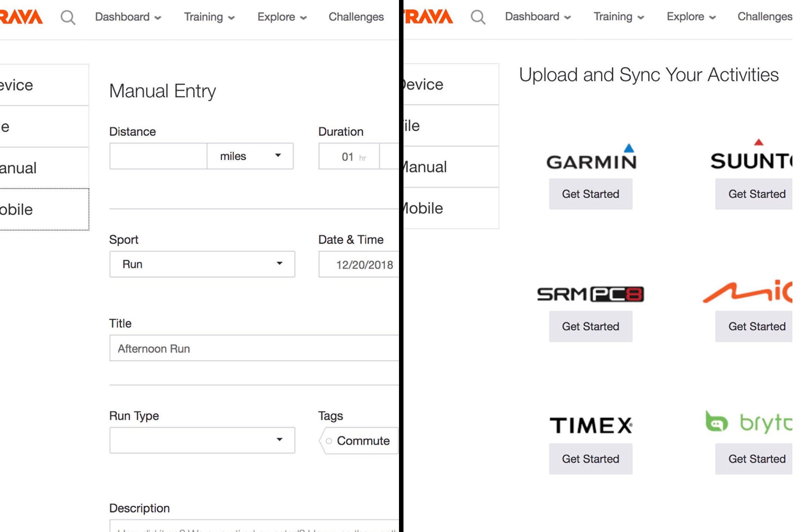Click the Timex logo
The width and height of the screenshot is (798, 532).
click(x=591, y=425)
